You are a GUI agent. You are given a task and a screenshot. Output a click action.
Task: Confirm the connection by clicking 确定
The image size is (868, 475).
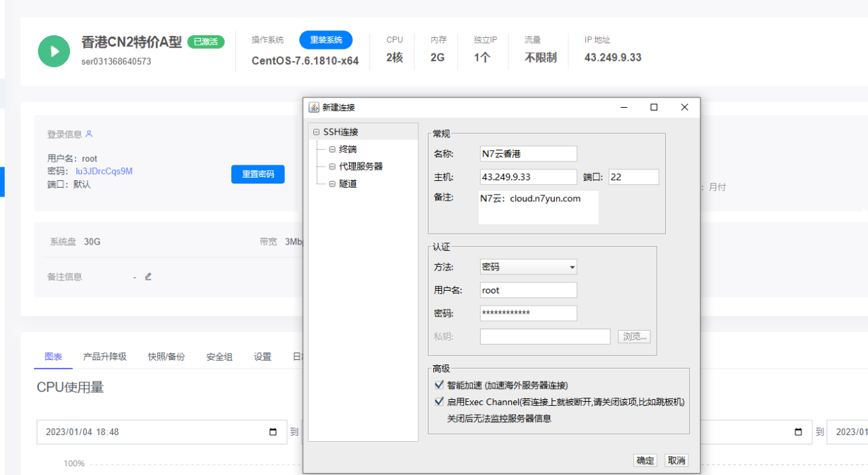pos(645,460)
